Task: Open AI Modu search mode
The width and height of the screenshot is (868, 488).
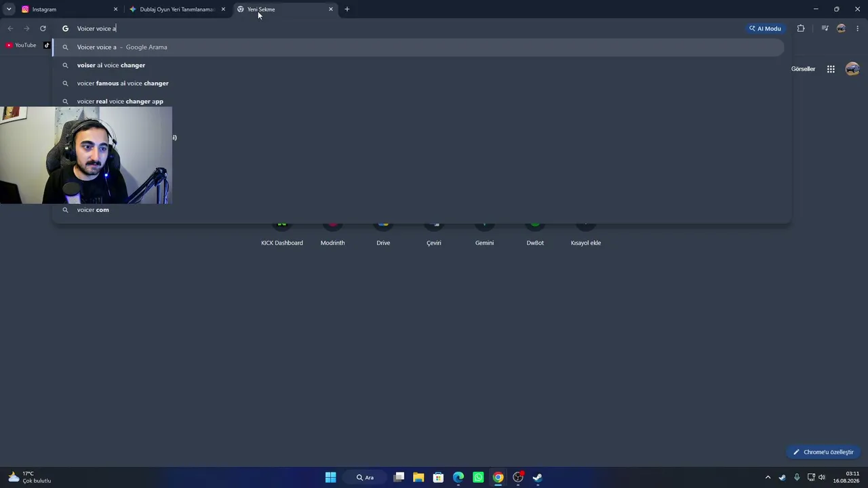Action: click(766, 28)
